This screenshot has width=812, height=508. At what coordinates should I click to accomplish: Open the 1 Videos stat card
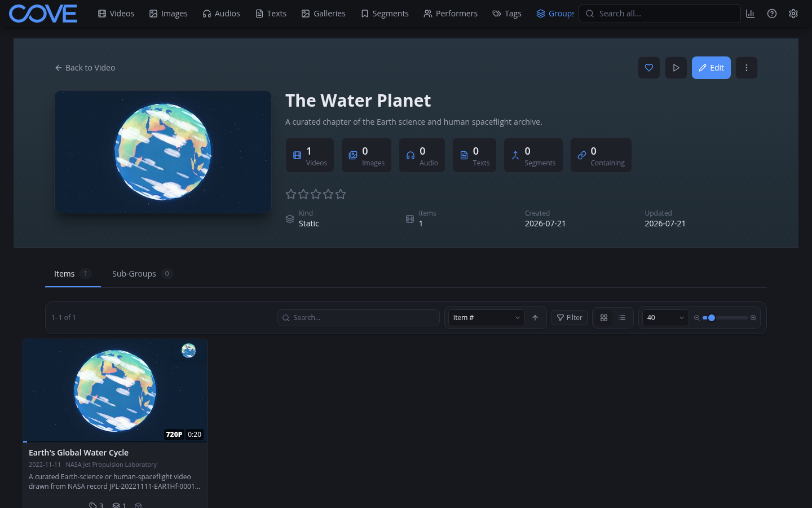pos(310,155)
